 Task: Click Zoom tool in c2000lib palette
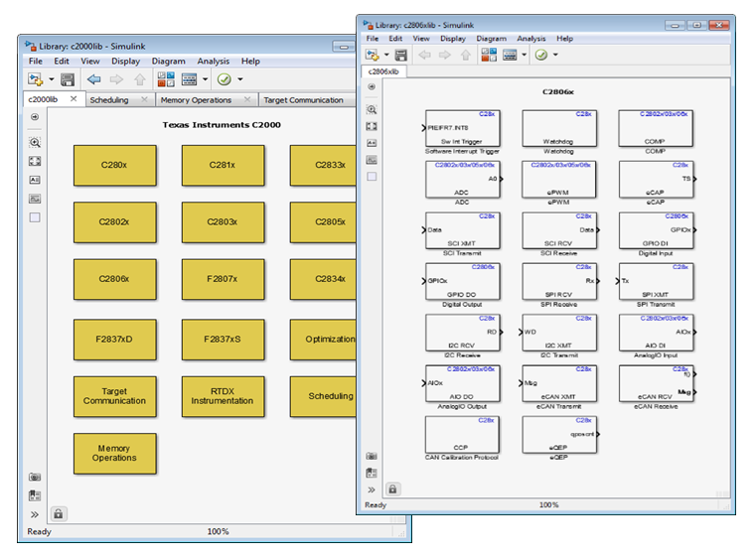(x=35, y=142)
